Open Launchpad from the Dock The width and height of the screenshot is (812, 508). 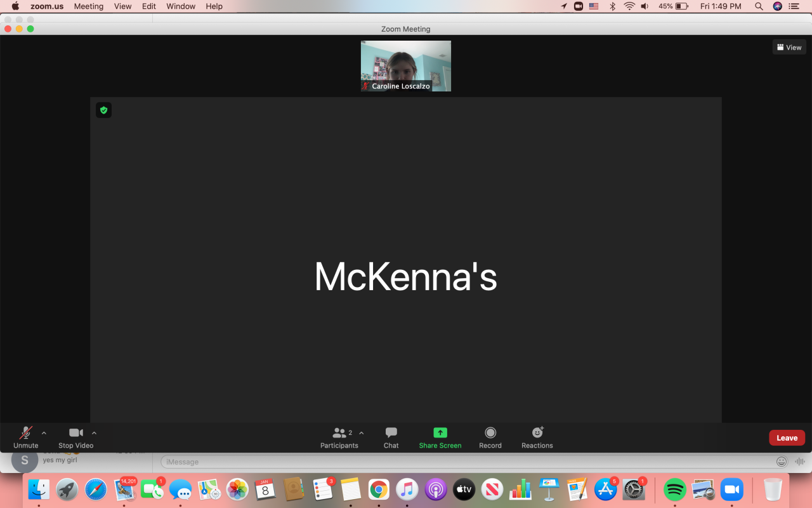(67, 489)
